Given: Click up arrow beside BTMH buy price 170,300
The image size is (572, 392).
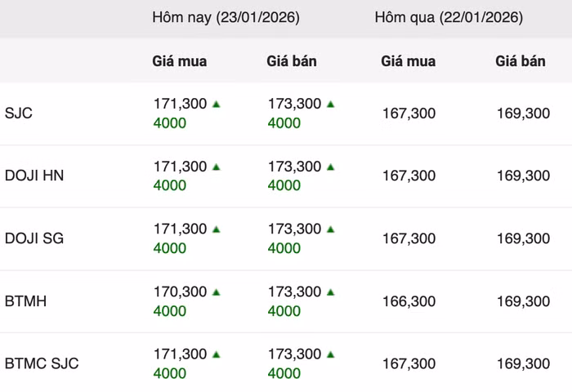Looking at the screenshot, I should 217,292.
